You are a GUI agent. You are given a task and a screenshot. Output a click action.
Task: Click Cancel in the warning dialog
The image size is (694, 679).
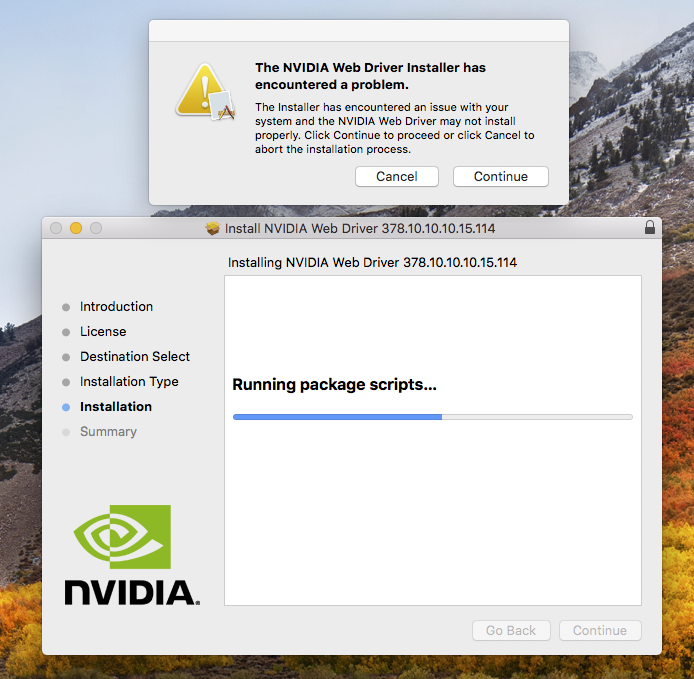397,177
